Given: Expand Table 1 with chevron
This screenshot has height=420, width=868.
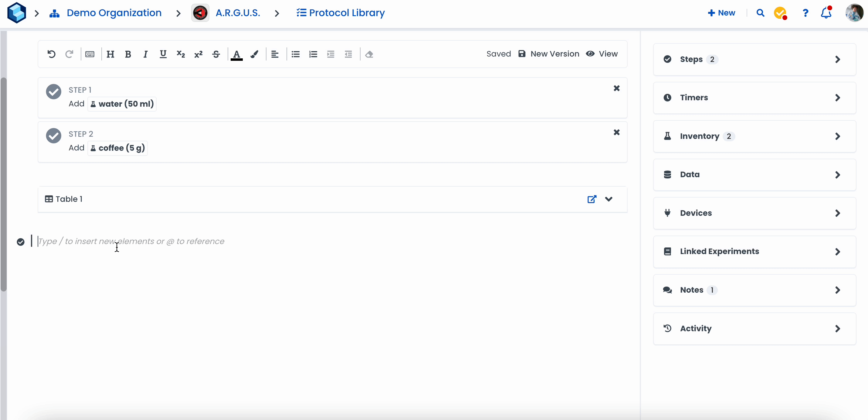Looking at the screenshot, I should [609, 199].
